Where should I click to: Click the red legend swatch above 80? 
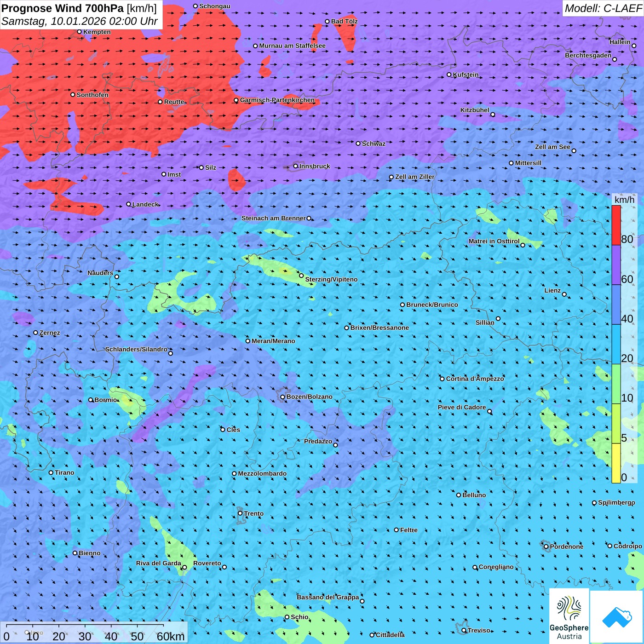pyautogui.click(x=616, y=225)
